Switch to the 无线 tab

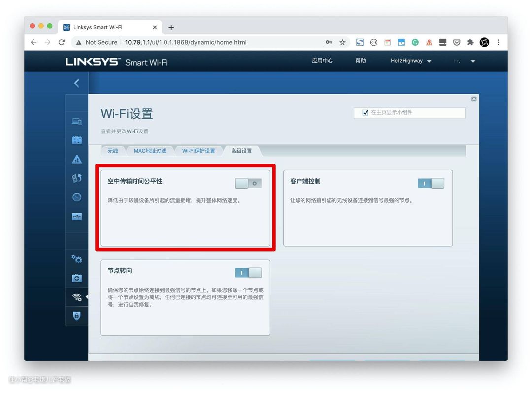[113, 151]
